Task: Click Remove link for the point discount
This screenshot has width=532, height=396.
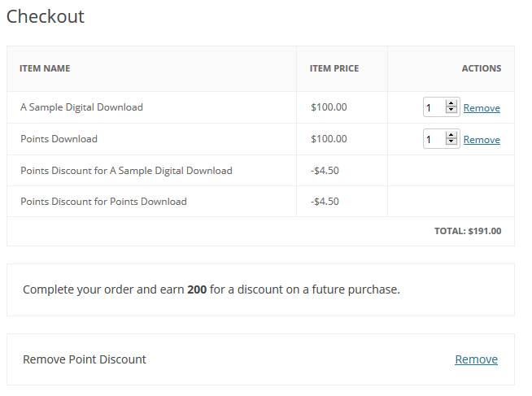Action: tap(476, 359)
